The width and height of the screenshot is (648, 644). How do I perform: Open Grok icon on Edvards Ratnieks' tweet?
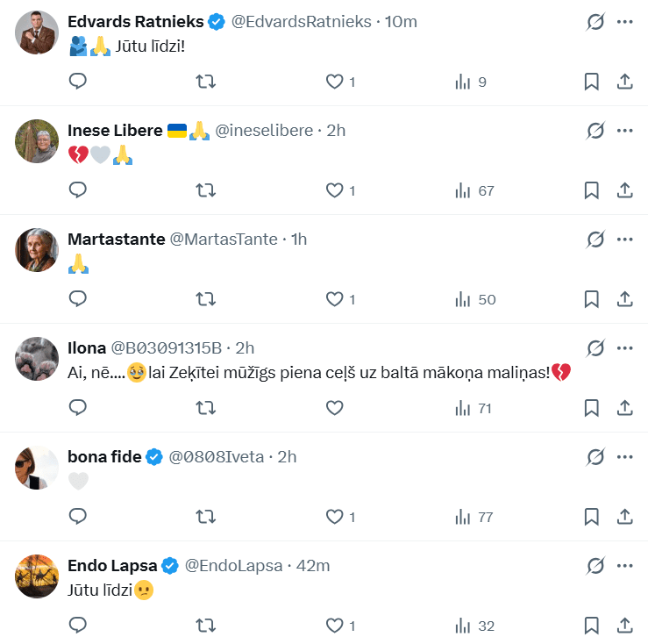pos(595,22)
